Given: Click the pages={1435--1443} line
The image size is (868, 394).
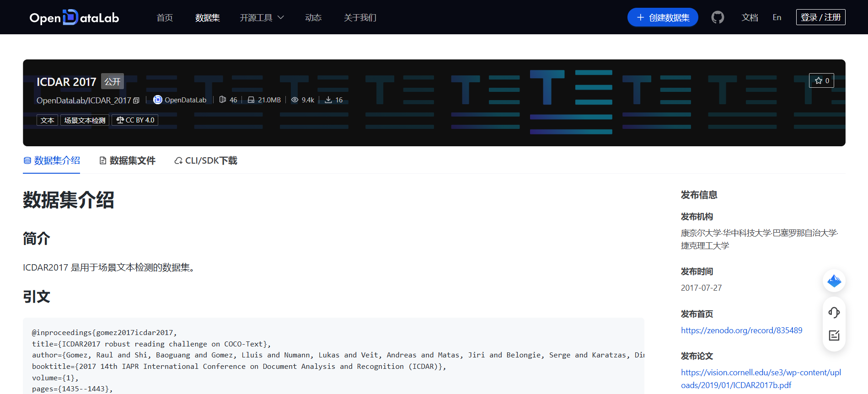Looking at the screenshot, I should click(72, 389).
